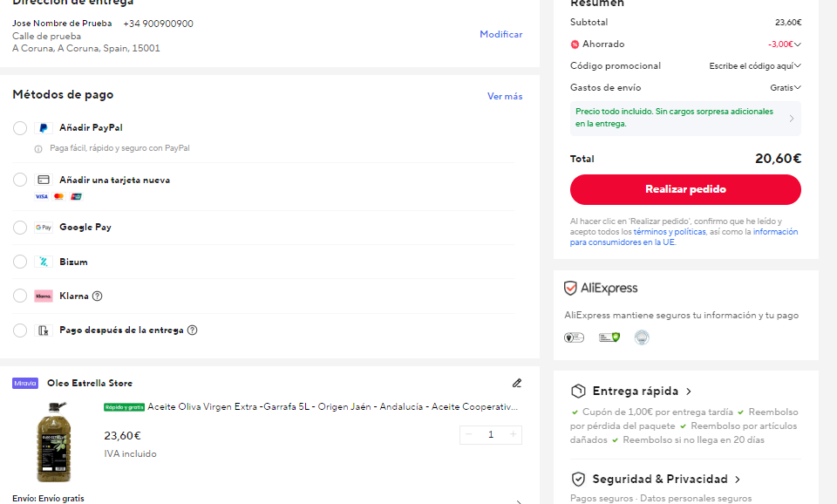Viewport: 837px width, 504px height.
Task: Expand Gastos de envío Gratis details
Action: (798, 87)
